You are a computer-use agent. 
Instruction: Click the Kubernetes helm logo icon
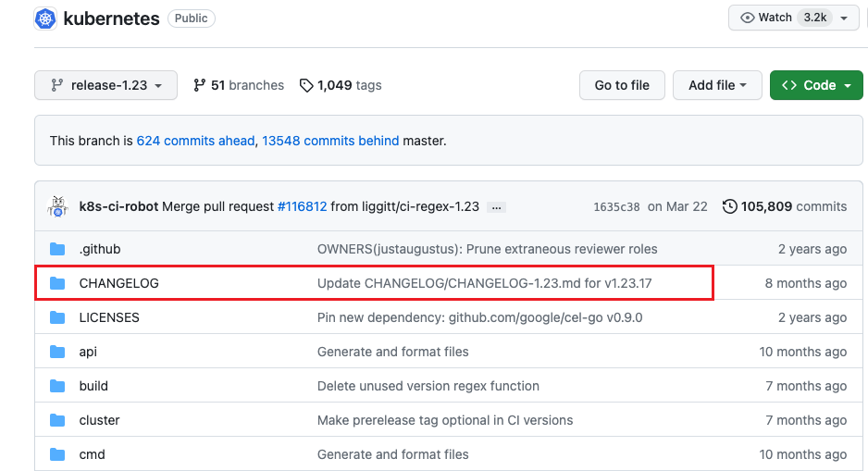[45, 19]
